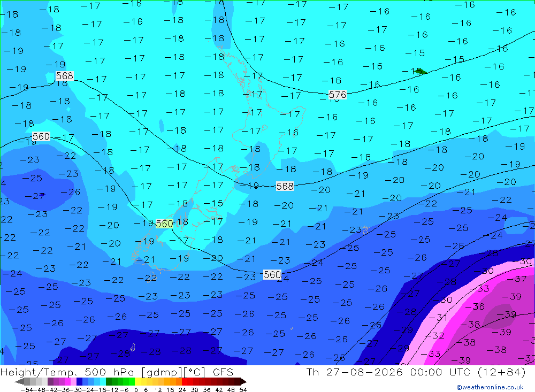535x392 pixels.
Task: Click the 'GFS' model name
Action: [x=223, y=372]
